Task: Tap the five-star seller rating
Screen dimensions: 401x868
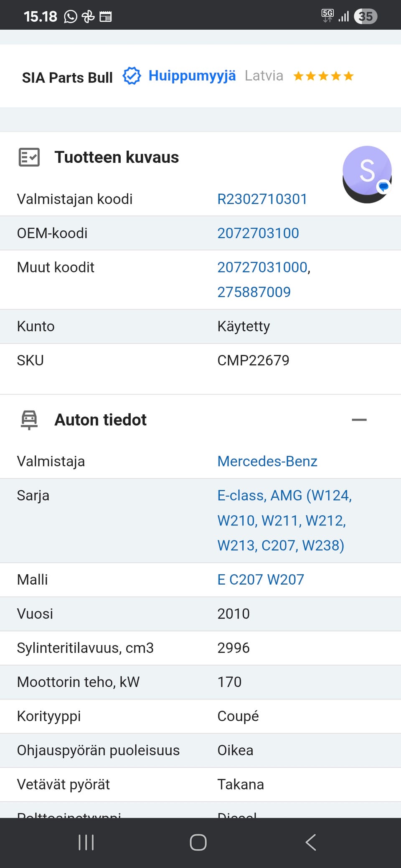Action: (323, 76)
